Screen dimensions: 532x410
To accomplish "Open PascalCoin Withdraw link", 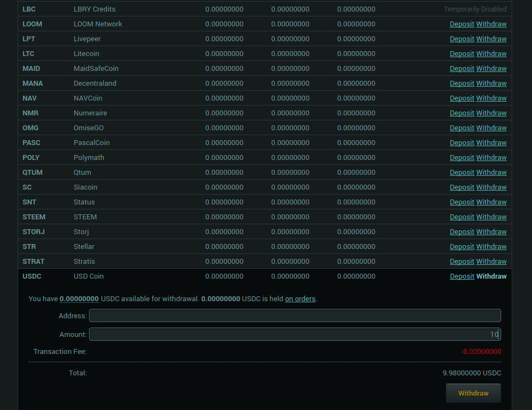I will click(491, 143).
